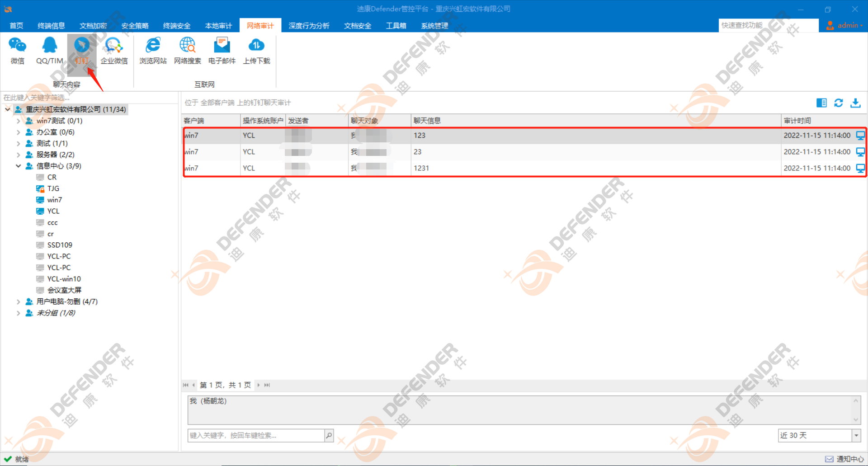Focus the keyword search field below the list
Image resolution: width=868 pixels, height=466 pixels.
(256, 435)
